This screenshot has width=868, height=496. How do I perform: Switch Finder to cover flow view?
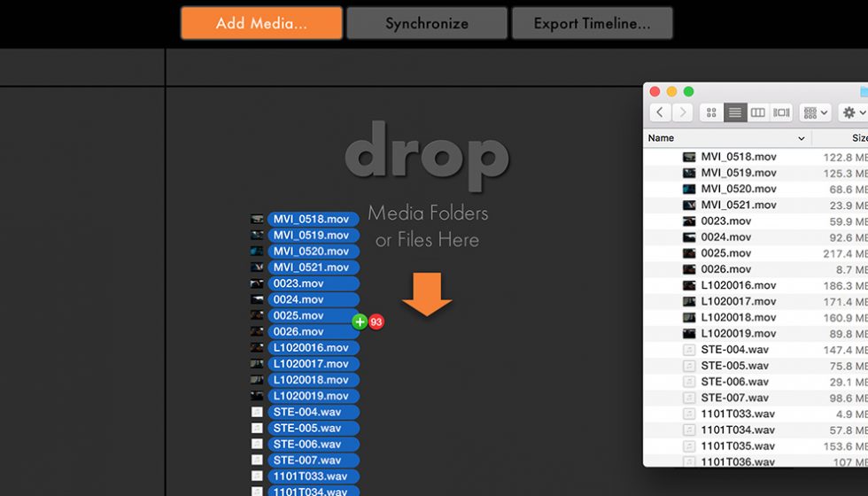(781, 112)
